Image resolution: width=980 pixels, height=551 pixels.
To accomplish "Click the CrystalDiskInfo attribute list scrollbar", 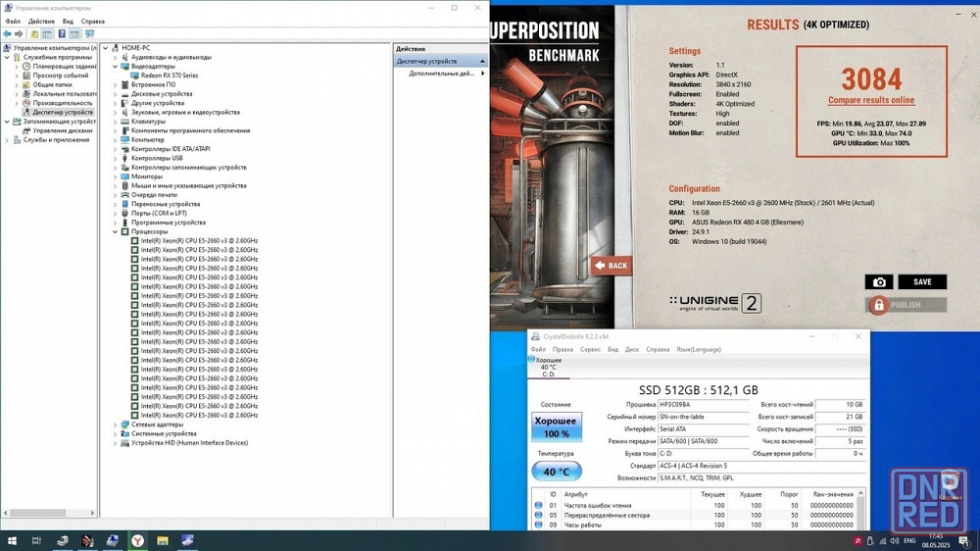I will coord(860,509).
